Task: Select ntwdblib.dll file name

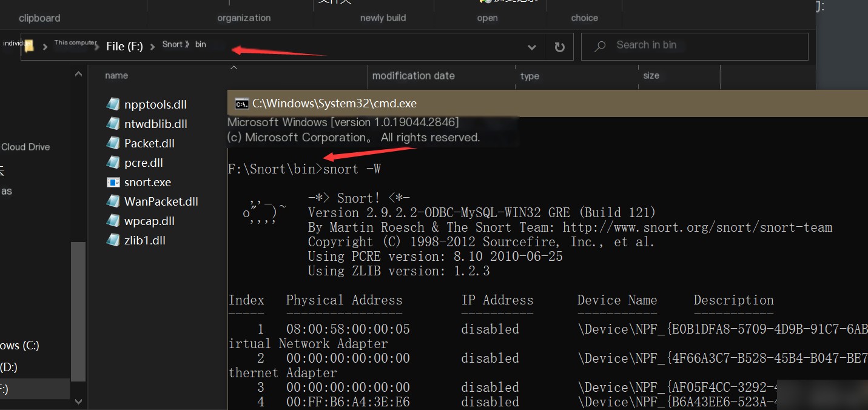Action: click(156, 124)
